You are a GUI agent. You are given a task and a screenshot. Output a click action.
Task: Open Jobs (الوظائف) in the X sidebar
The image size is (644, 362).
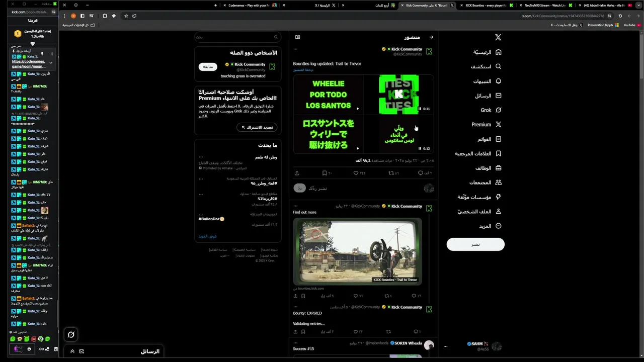tap(489, 168)
